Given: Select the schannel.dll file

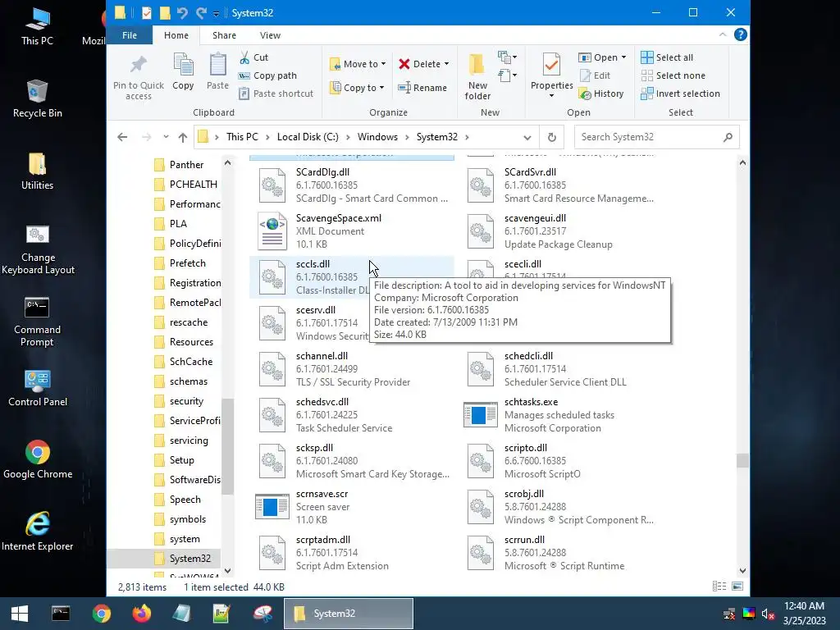Looking at the screenshot, I should coord(352,369).
